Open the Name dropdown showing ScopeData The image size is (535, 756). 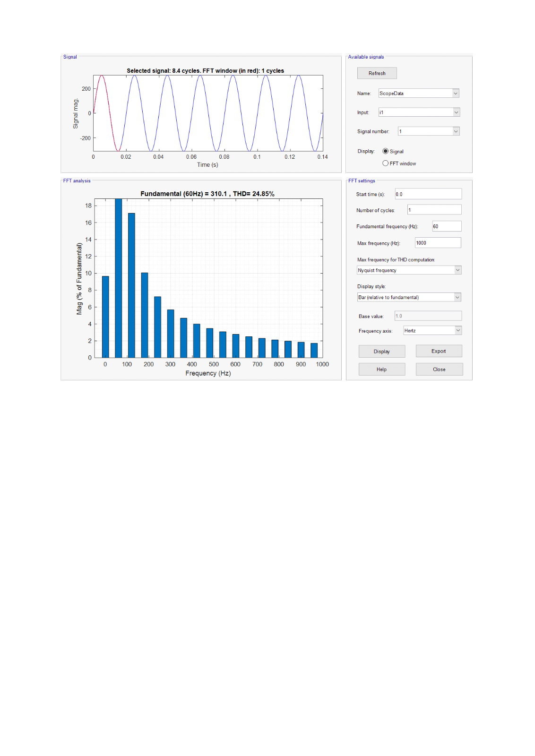click(419, 94)
